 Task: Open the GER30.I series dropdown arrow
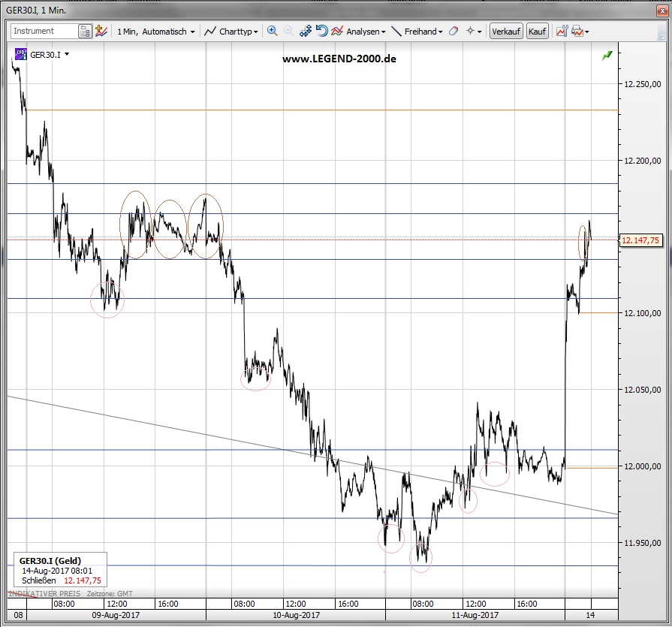coord(66,54)
